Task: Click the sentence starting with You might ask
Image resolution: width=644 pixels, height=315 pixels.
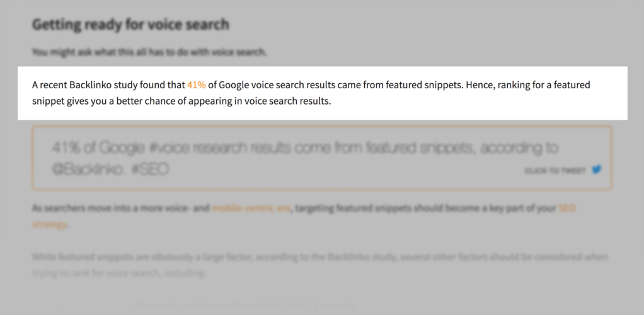Action: 149,52
